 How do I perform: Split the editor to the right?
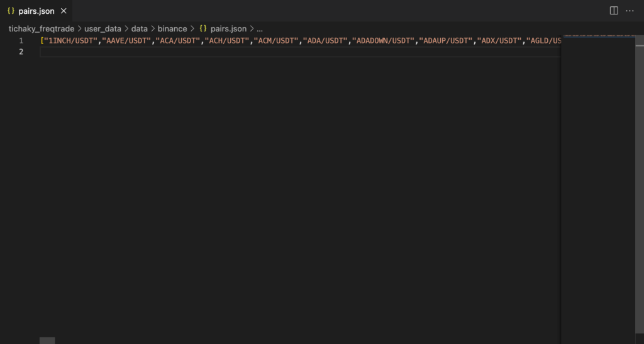tap(614, 11)
